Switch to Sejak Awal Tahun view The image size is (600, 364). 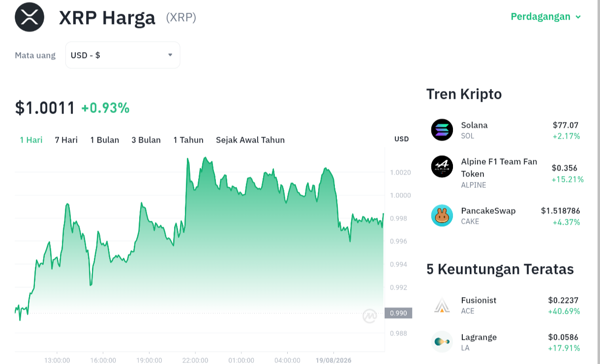[250, 140]
